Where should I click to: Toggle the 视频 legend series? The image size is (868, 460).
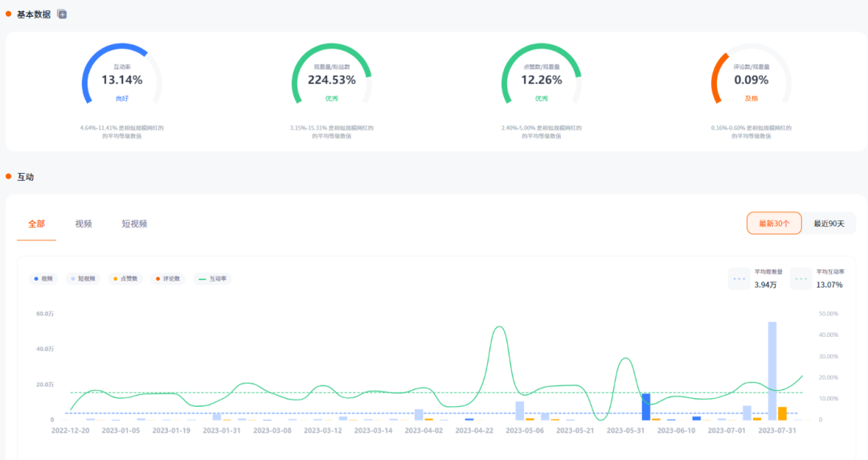(43, 279)
